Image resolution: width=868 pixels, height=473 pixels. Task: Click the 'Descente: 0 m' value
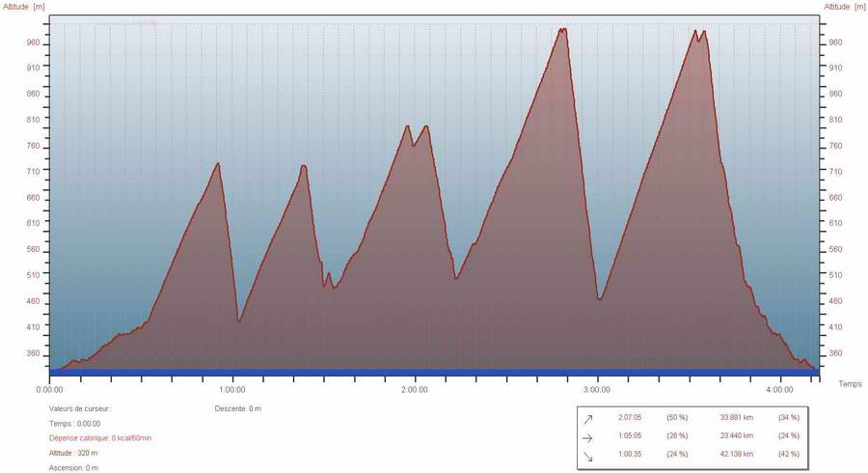pyautogui.click(x=237, y=408)
